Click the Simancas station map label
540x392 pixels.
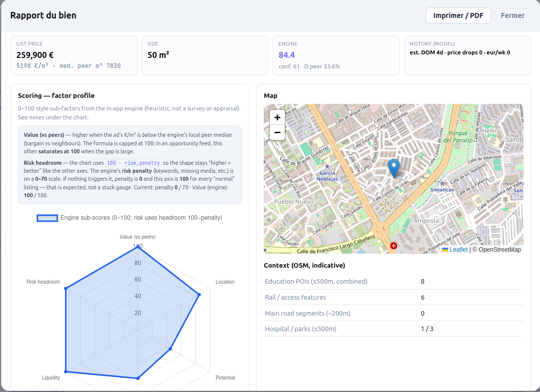tap(442, 190)
